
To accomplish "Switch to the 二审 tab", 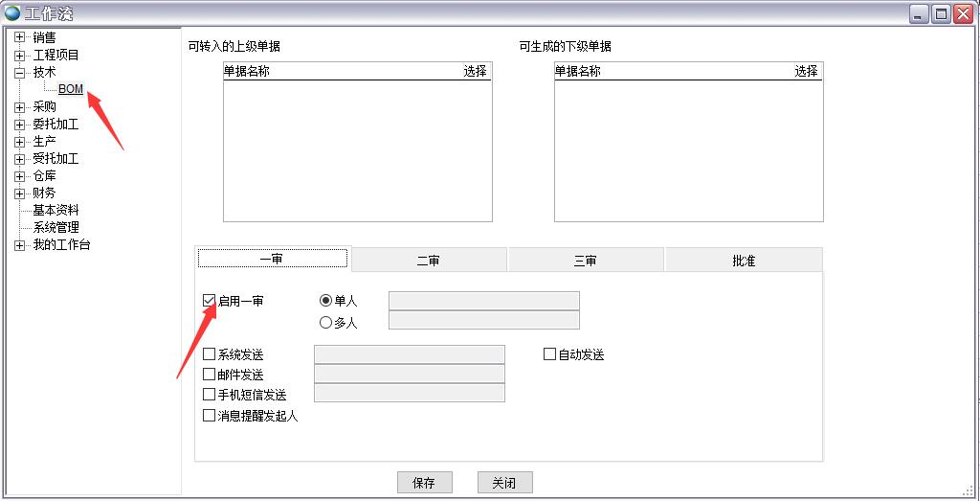I will coord(429,261).
